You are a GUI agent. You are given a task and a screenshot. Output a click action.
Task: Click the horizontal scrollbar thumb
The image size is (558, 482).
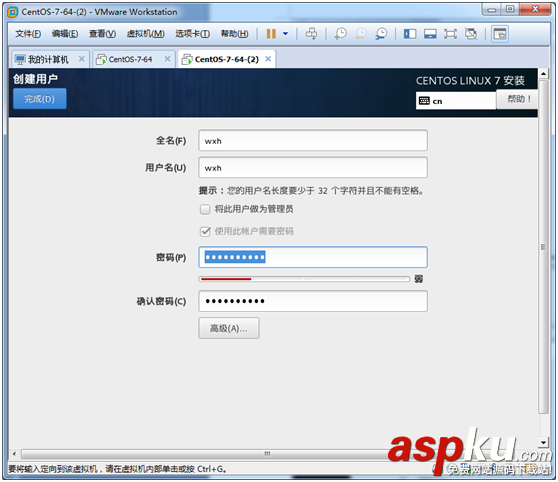(x=267, y=454)
